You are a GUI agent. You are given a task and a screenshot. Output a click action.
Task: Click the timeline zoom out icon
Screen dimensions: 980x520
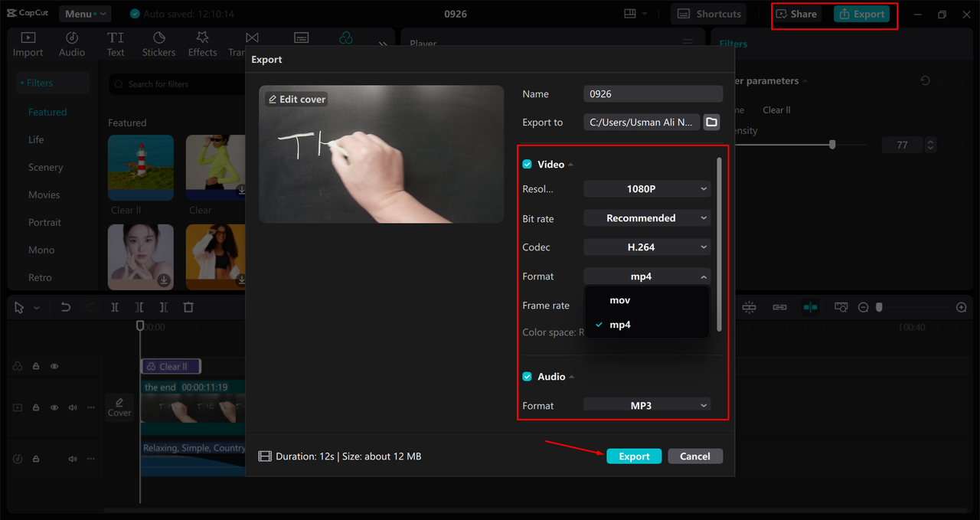tap(863, 307)
